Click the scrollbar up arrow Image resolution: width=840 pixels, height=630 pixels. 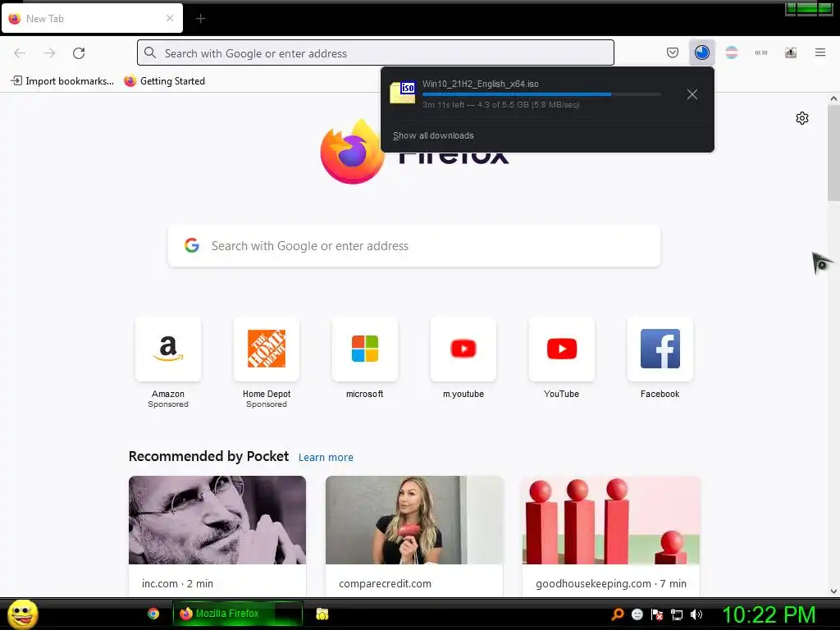833,98
